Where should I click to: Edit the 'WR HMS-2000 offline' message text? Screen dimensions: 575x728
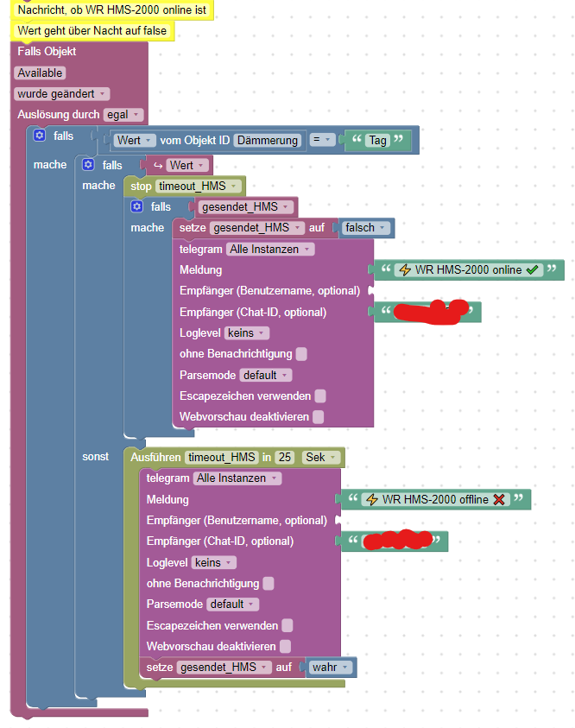436,499
